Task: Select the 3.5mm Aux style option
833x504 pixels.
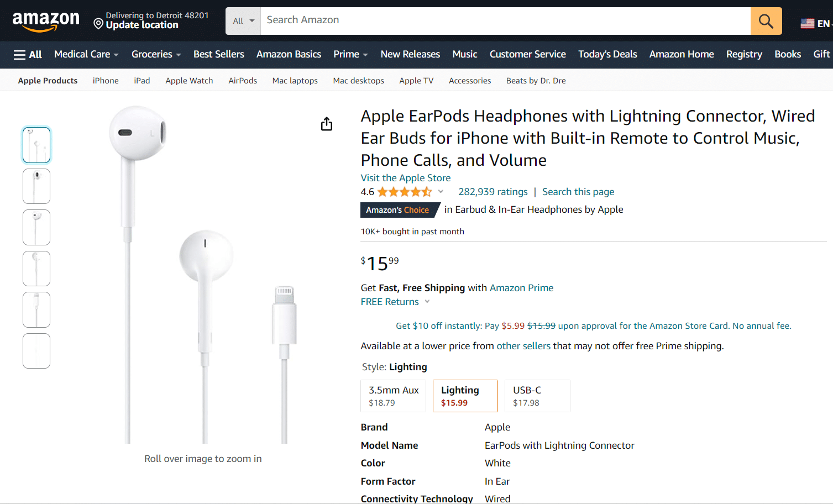Action: (393, 396)
